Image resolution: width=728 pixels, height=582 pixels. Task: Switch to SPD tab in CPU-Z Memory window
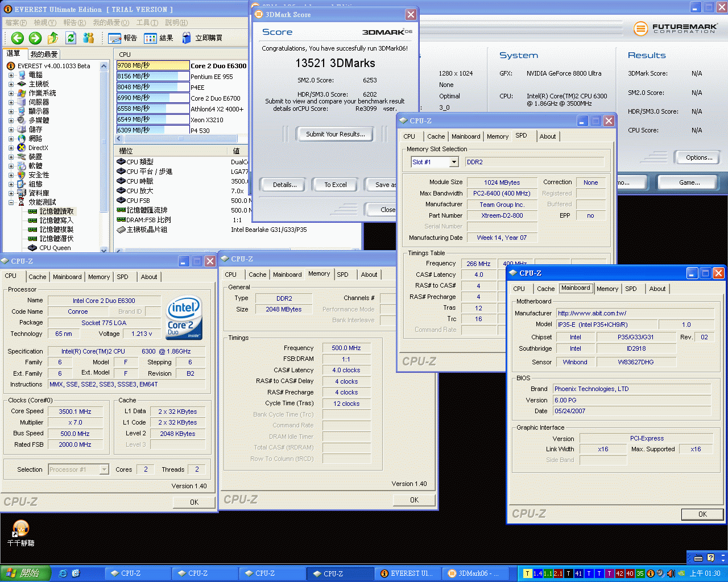point(342,275)
